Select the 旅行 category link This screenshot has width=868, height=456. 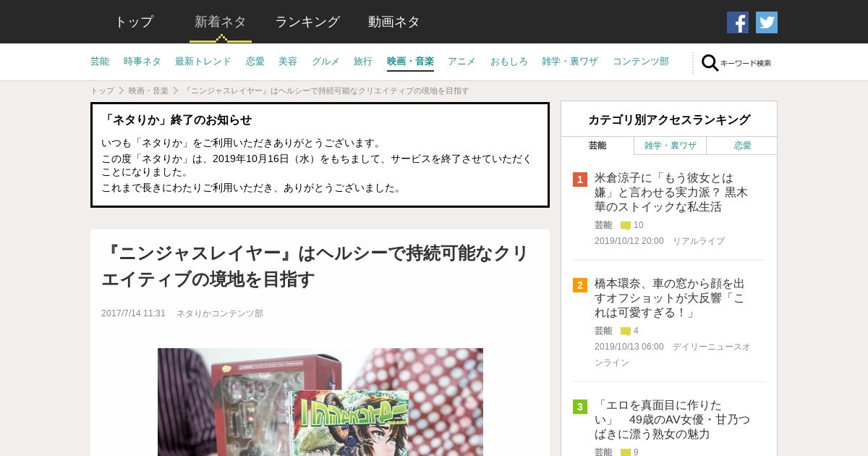pos(363,62)
